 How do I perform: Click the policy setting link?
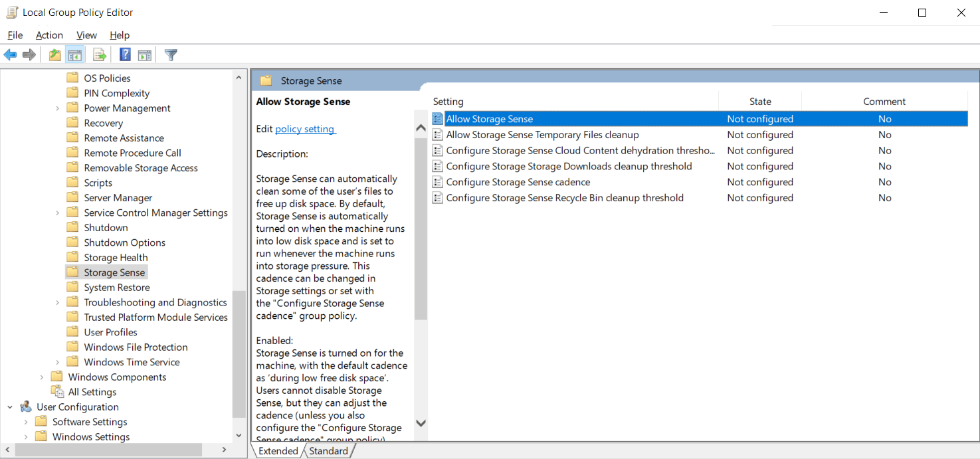tap(305, 129)
